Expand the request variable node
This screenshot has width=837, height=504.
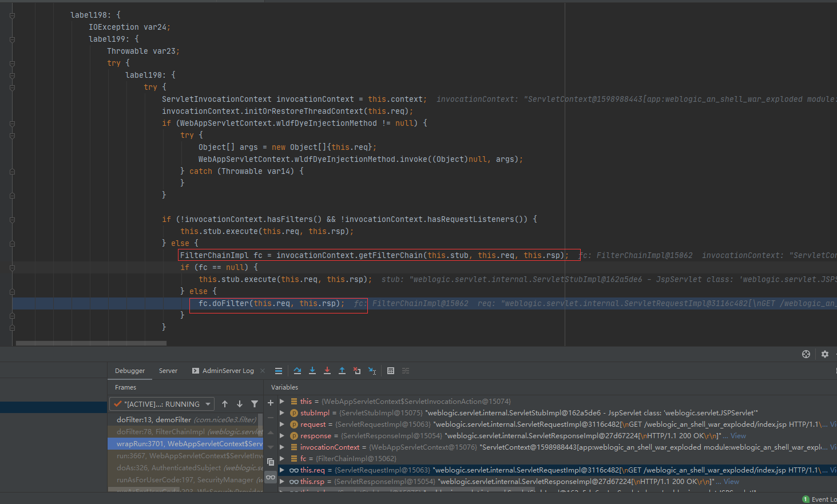pyautogui.click(x=282, y=424)
